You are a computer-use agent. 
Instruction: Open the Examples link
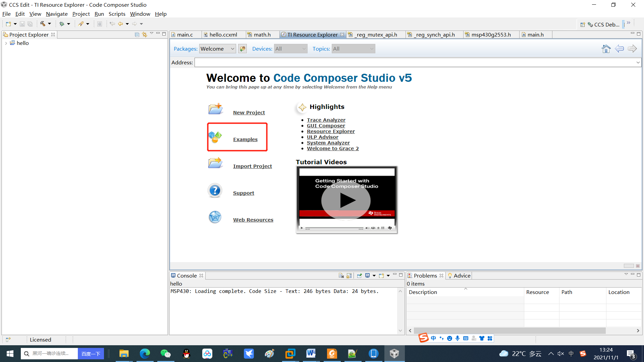[245, 139]
